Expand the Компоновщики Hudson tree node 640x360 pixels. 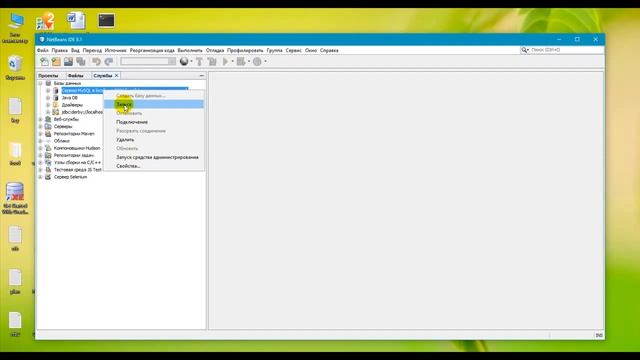click(x=40, y=148)
